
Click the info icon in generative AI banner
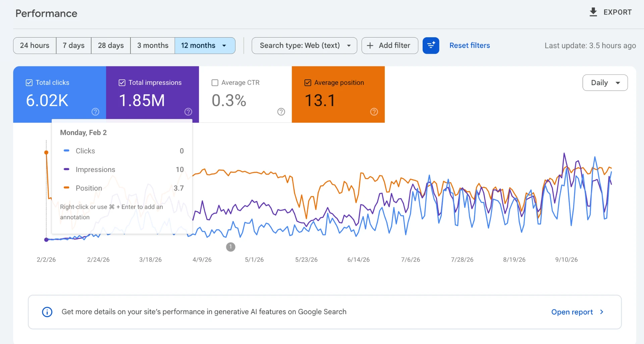(x=47, y=312)
